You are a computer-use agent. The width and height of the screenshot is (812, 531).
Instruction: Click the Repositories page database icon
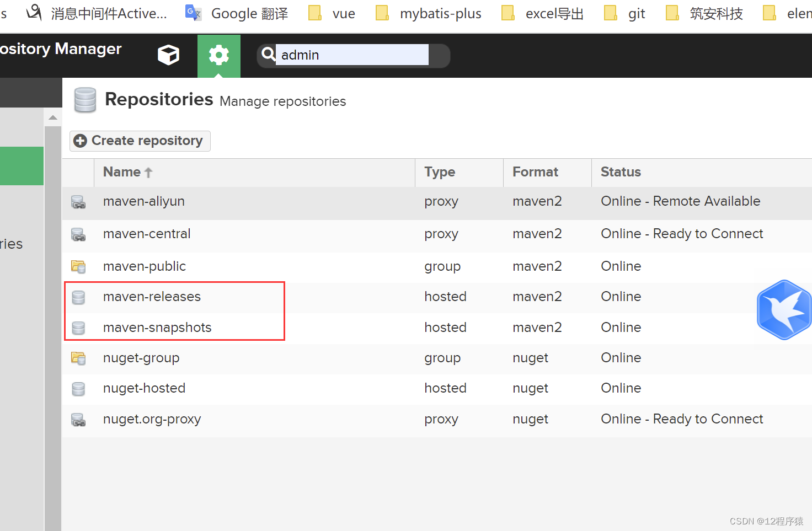coord(85,100)
